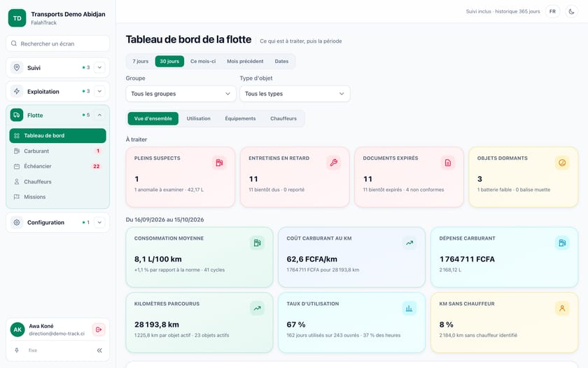
Task: Open the Échéancier sidebar entry
Action: tap(57, 166)
